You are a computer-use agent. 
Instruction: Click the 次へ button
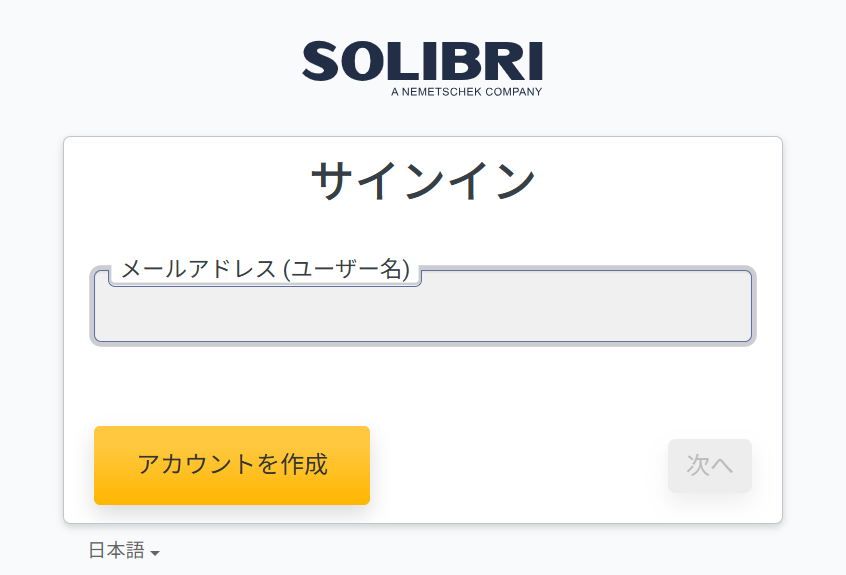709,466
